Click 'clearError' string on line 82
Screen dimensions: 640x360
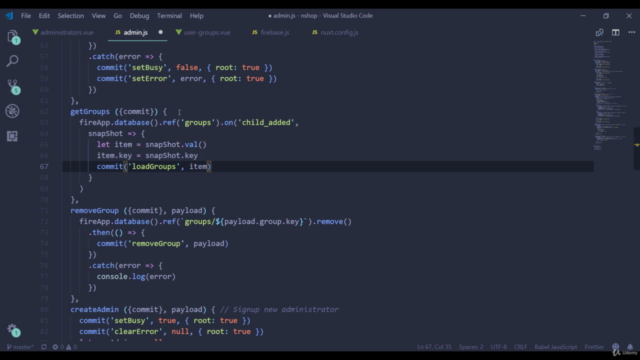coord(136,331)
